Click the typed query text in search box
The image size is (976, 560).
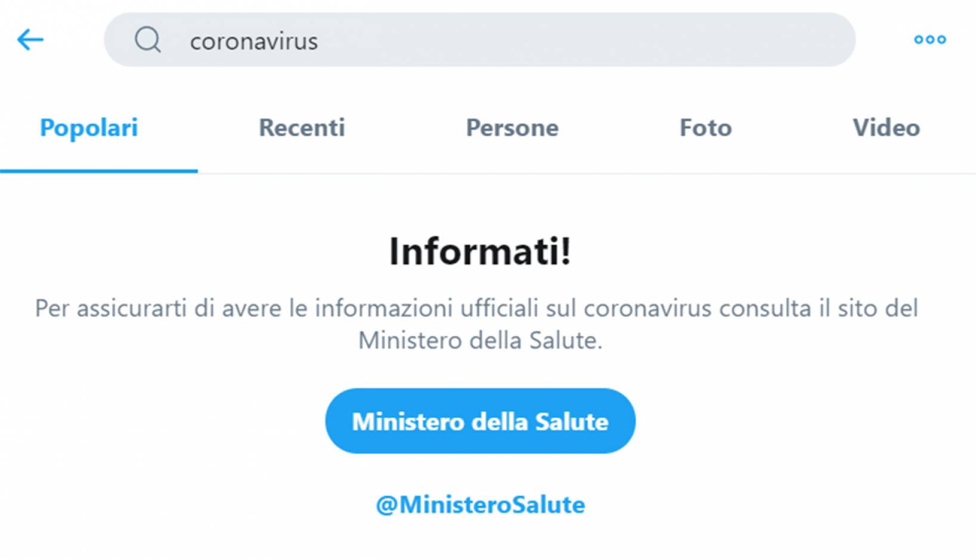tap(254, 41)
